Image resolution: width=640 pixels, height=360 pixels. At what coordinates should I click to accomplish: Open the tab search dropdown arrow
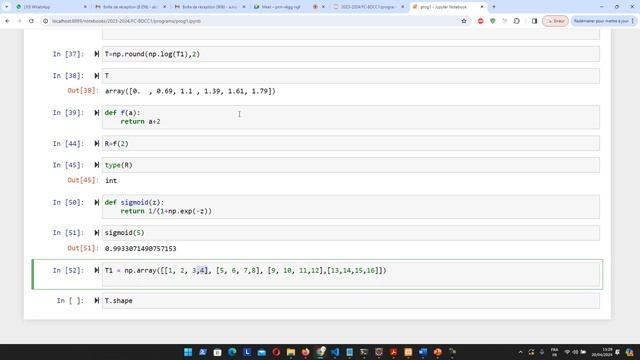[7, 7]
